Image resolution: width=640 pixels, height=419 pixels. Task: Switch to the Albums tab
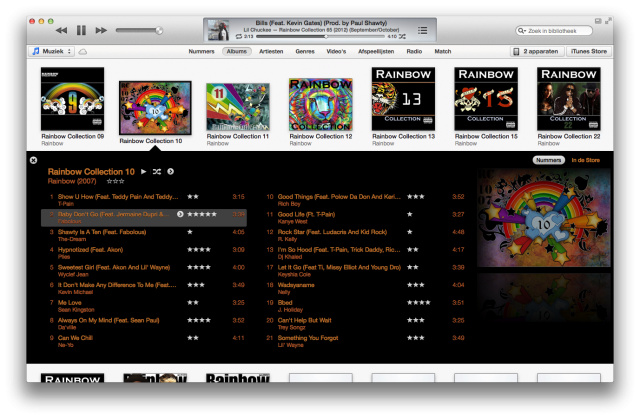click(x=236, y=51)
